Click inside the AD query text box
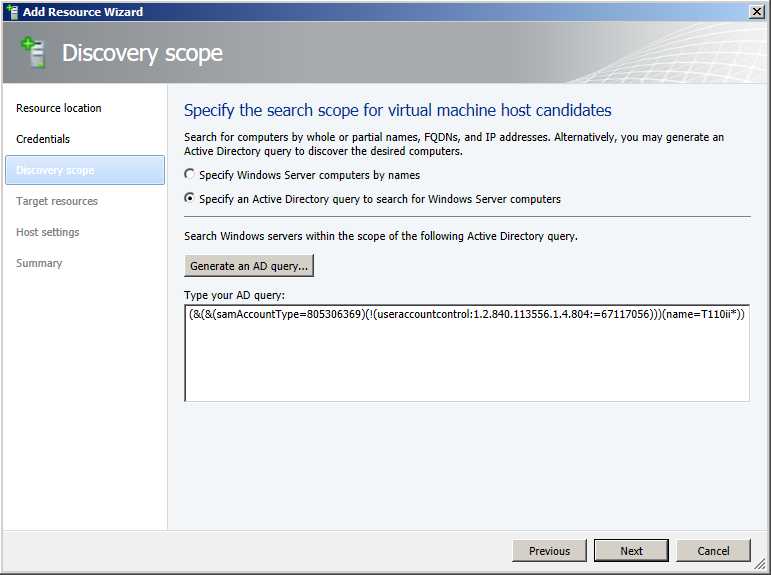 click(x=466, y=360)
